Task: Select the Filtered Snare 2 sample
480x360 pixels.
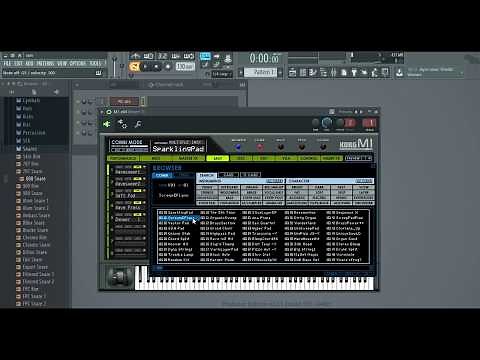Action: (x=35, y=282)
